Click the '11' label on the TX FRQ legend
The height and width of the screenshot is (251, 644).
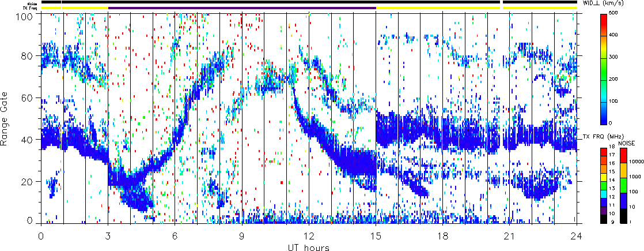click(612, 205)
